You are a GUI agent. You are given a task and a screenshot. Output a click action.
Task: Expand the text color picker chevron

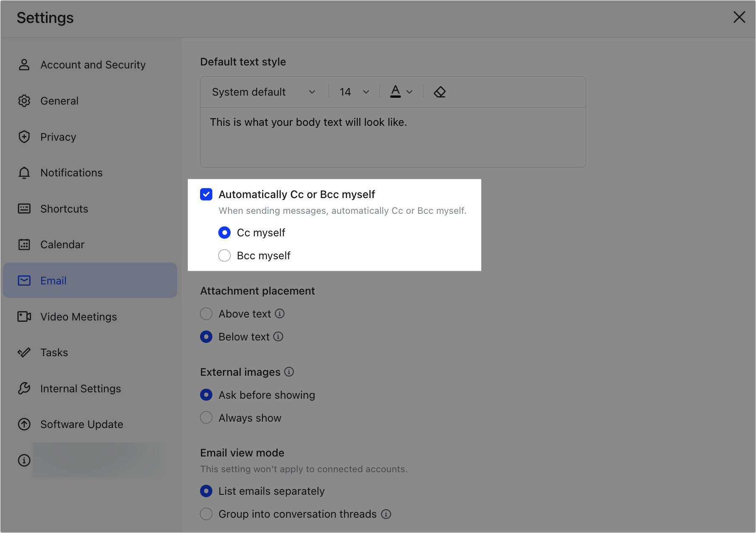pos(410,92)
